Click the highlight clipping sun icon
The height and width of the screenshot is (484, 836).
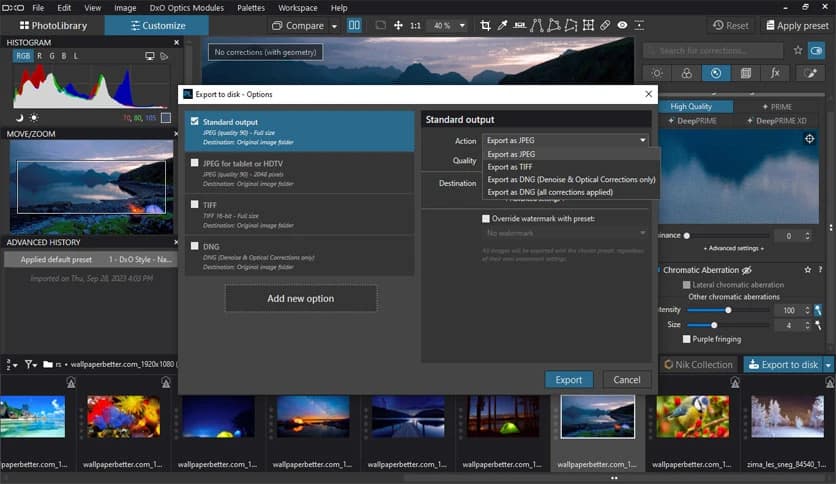coord(34,117)
